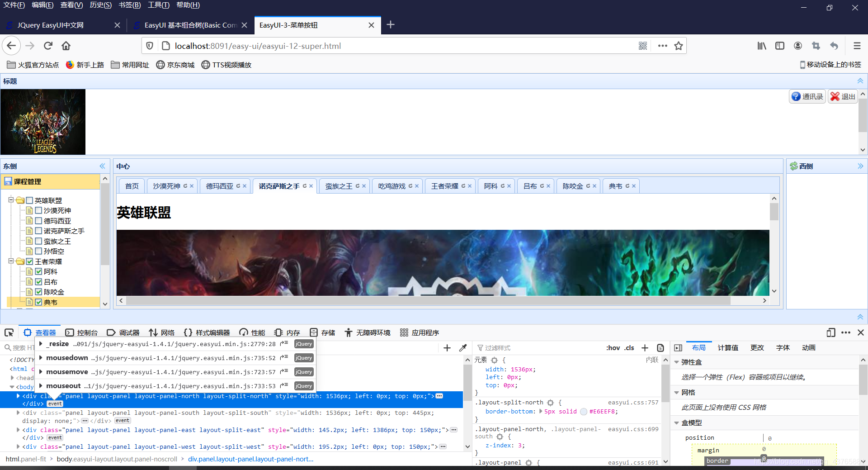Check the 孙悟空 tree checkbox
The width and height of the screenshot is (868, 470).
point(38,251)
